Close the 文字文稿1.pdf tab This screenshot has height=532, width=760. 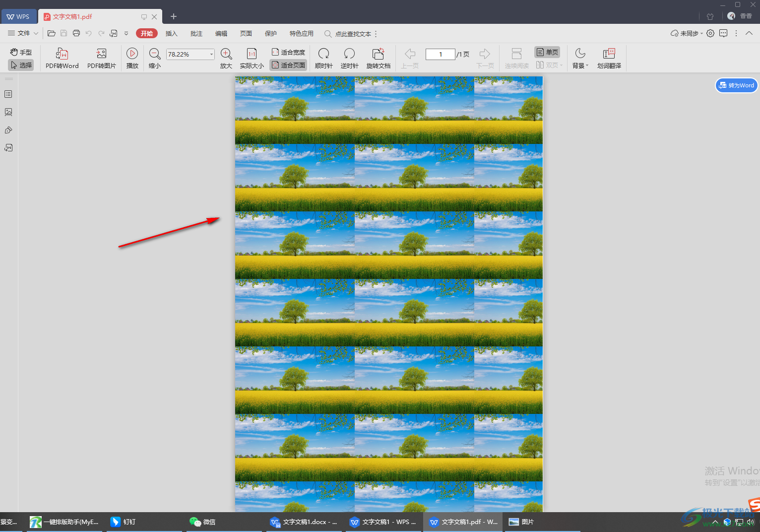154,16
